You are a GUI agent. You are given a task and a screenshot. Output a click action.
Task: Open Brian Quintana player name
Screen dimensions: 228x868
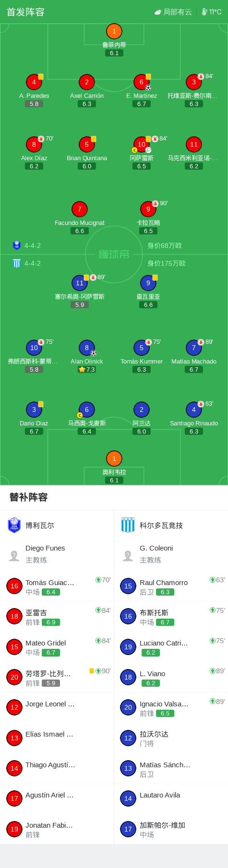(x=87, y=158)
